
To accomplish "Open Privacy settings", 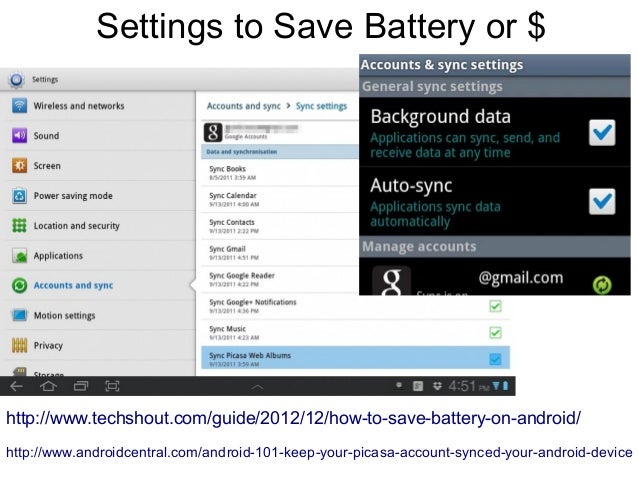I will pos(100,346).
